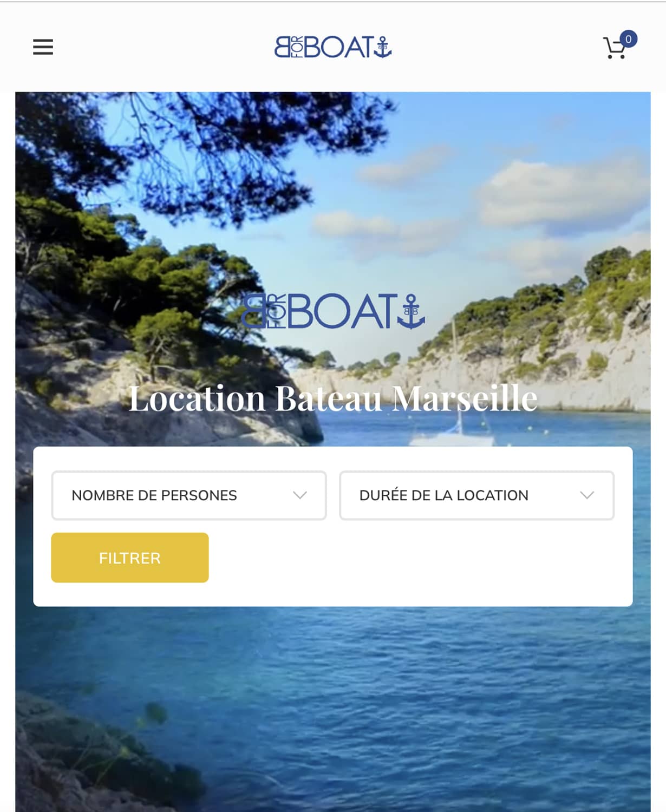Click the Durée de la location chevron arrow
The image size is (666, 812).
click(587, 495)
